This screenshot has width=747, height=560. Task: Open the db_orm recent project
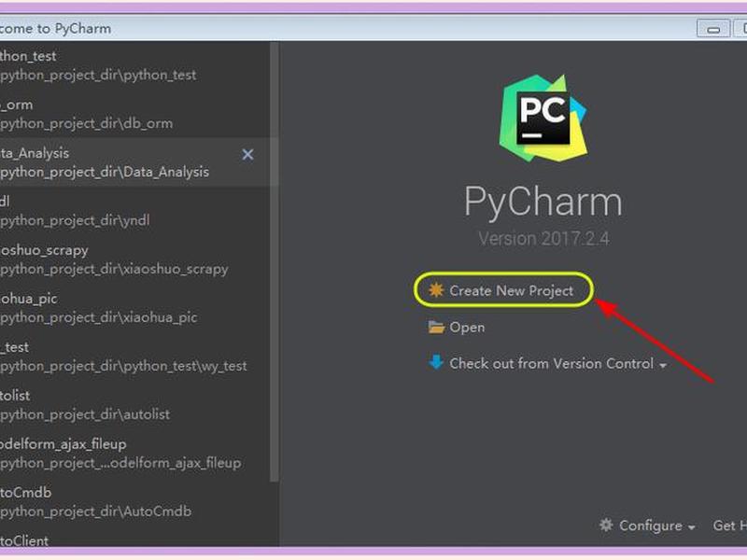pos(134,114)
